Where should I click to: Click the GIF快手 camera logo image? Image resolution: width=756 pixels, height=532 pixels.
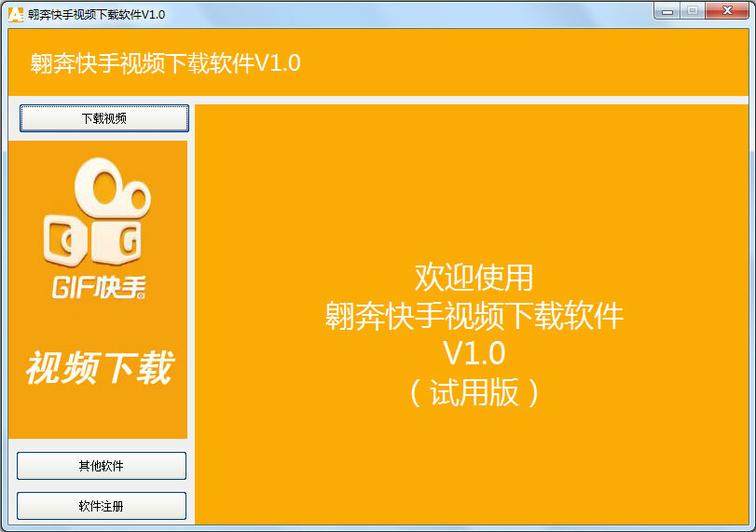pyautogui.click(x=98, y=228)
